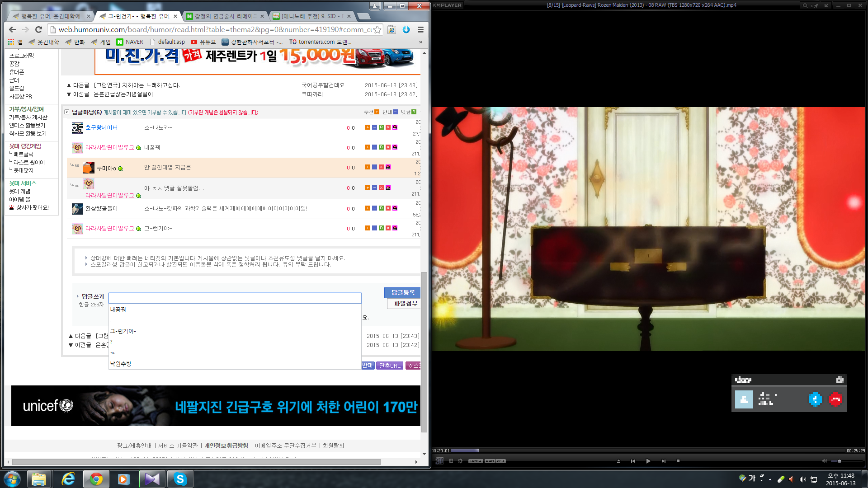Click the blue download extension icon in Chrome
Viewport: 868px width, 488px height.
406,29
